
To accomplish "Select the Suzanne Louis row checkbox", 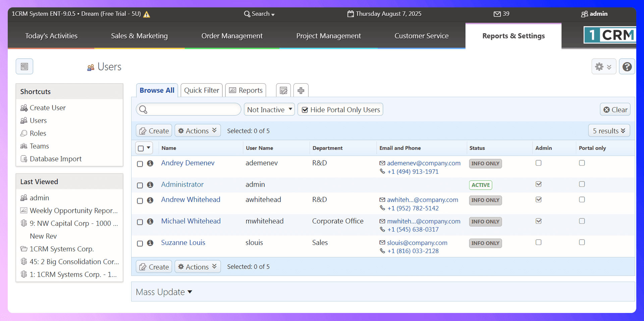I will [140, 244].
